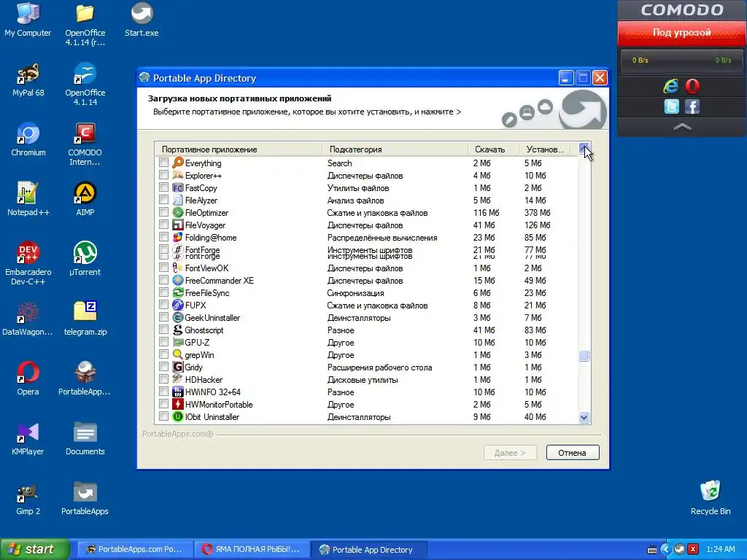This screenshot has width=747, height=560.
Task: Select the Opera desktop shortcut
Action: 28,378
